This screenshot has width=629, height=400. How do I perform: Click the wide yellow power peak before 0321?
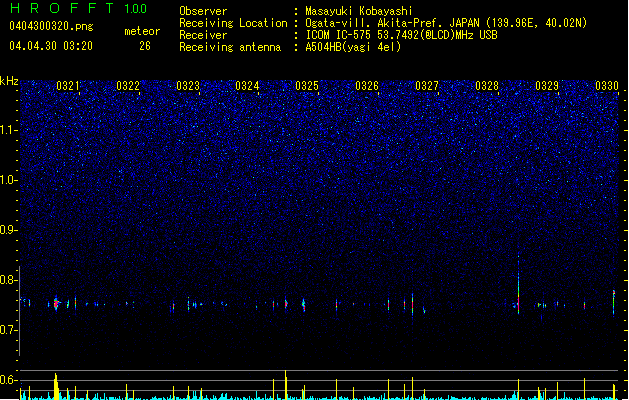[x=56, y=386]
